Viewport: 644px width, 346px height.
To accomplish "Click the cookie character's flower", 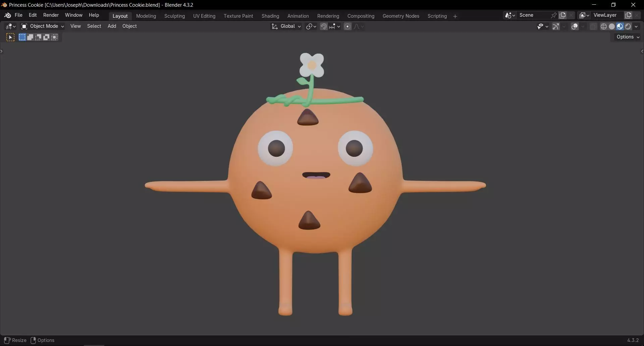I will coord(312,65).
